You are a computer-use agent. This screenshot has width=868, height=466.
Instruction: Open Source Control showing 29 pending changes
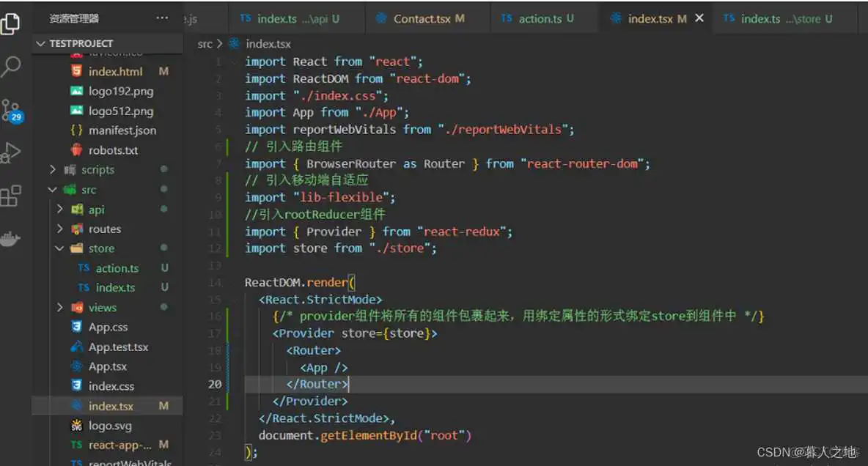pos(11,110)
